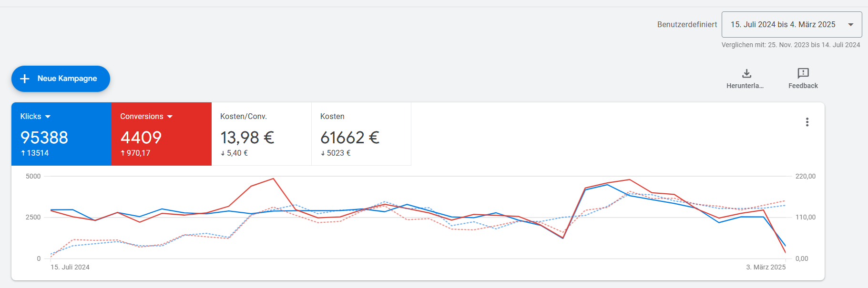Click the date text 15. Juli 2024 bis 4. März 2025
The width and height of the screenshot is (868, 288).
783,25
